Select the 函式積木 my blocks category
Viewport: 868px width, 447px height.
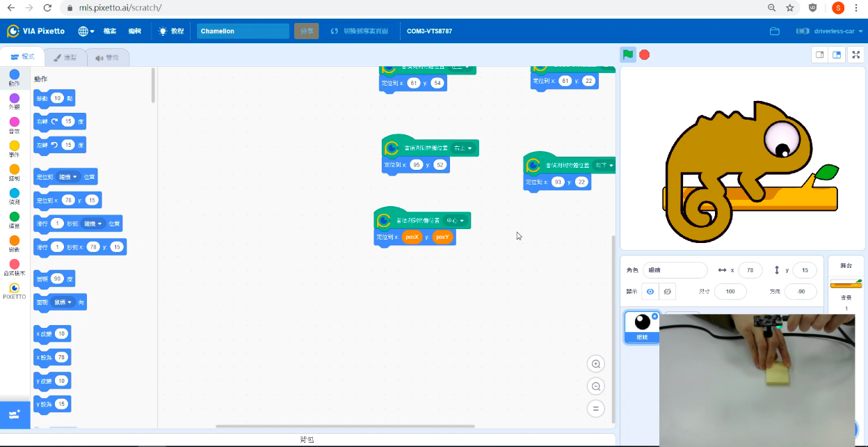(14, 267)
